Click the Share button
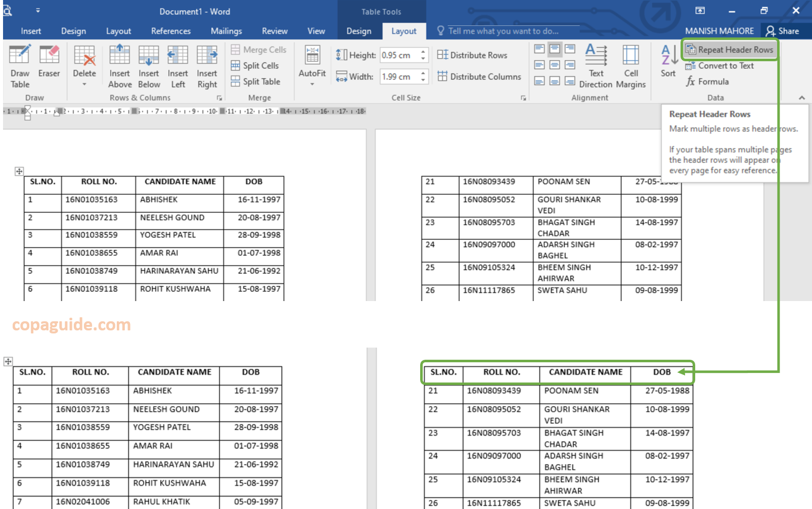The image size is (812, 509). pos(785,30)
